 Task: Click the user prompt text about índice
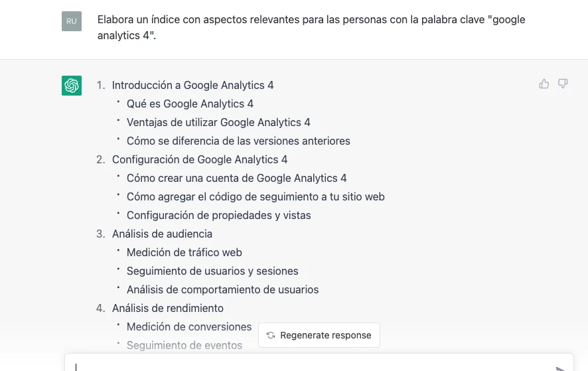[x=311, y=28]
